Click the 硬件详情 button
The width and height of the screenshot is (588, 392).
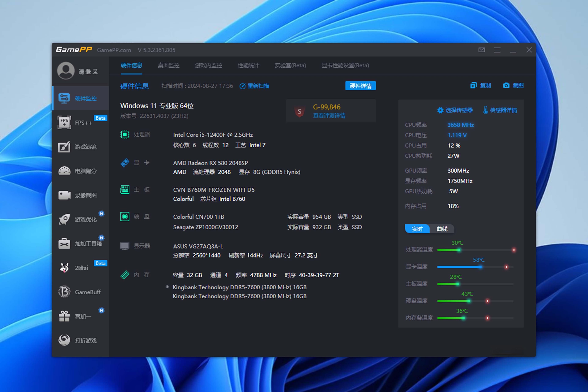tap(360, 86)
